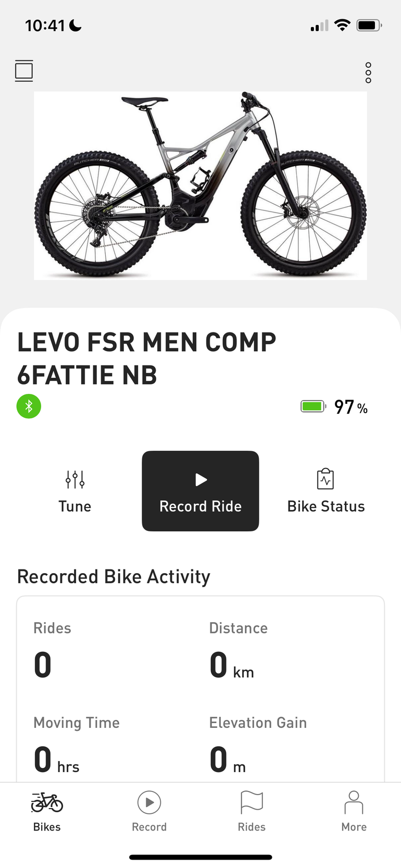Open the three-dot options menu
401x868 pixels.
[368, 73]
